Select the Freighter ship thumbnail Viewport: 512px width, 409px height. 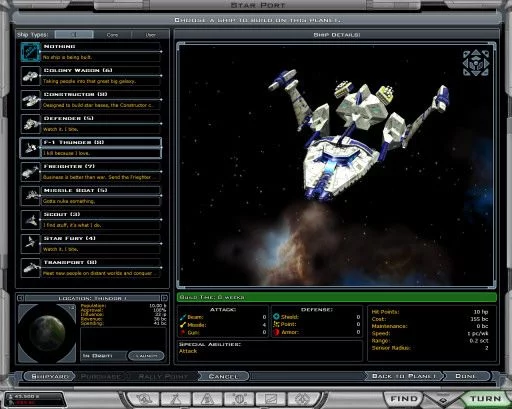30,172
